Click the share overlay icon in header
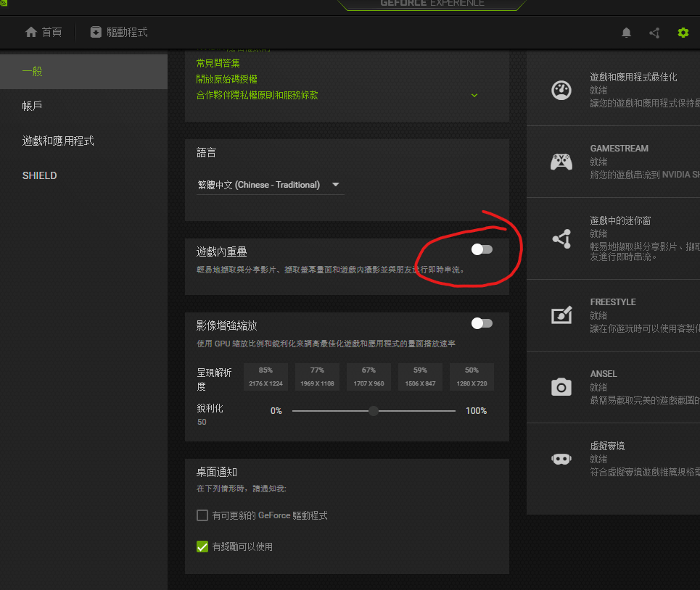The width and height of the screenshot is (700, 590). (x=654, y=33)
